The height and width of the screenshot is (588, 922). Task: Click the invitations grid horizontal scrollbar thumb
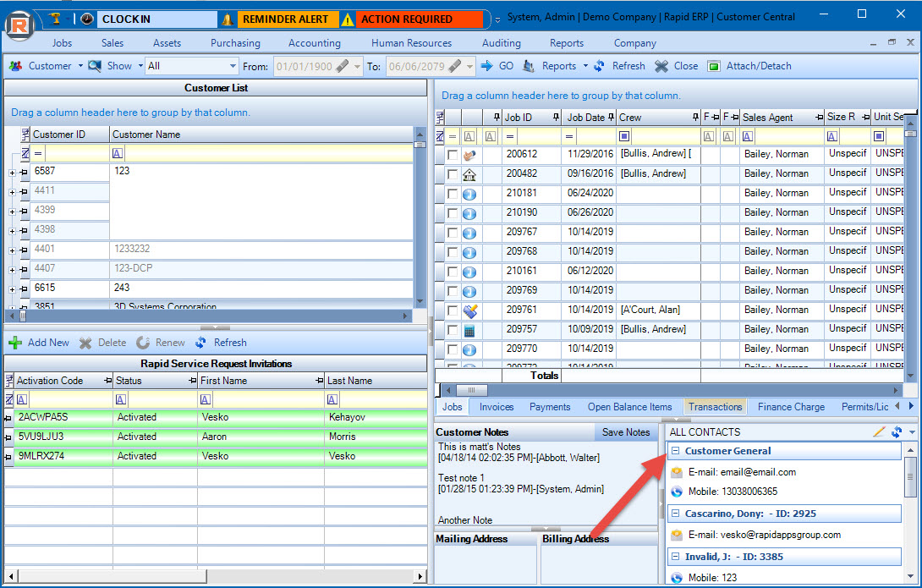tap(112, 576)
